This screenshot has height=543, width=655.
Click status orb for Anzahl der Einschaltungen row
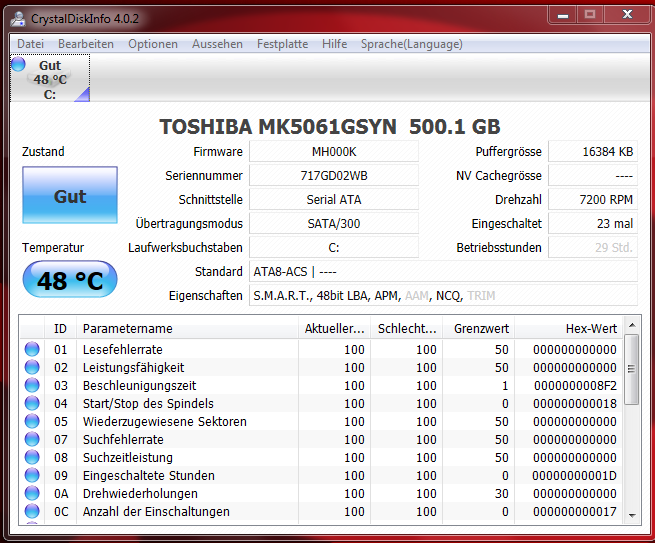coord(32,511)
